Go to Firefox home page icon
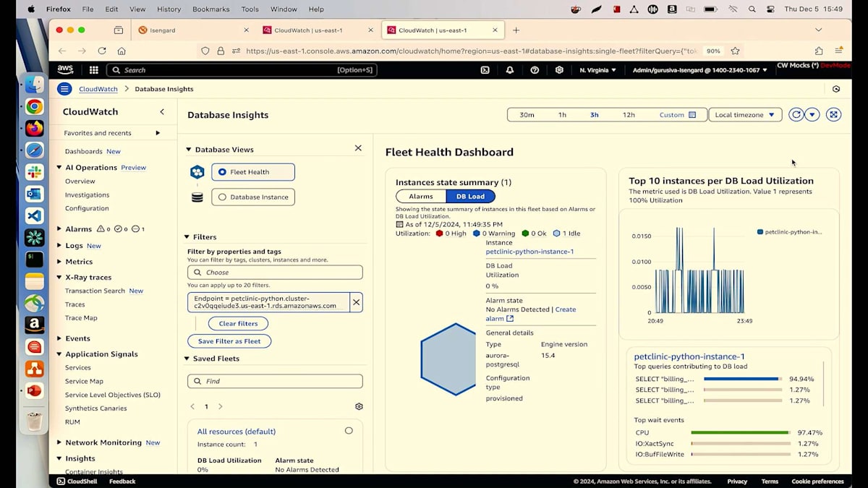This screenshot has height=488, width=868. 122,51
